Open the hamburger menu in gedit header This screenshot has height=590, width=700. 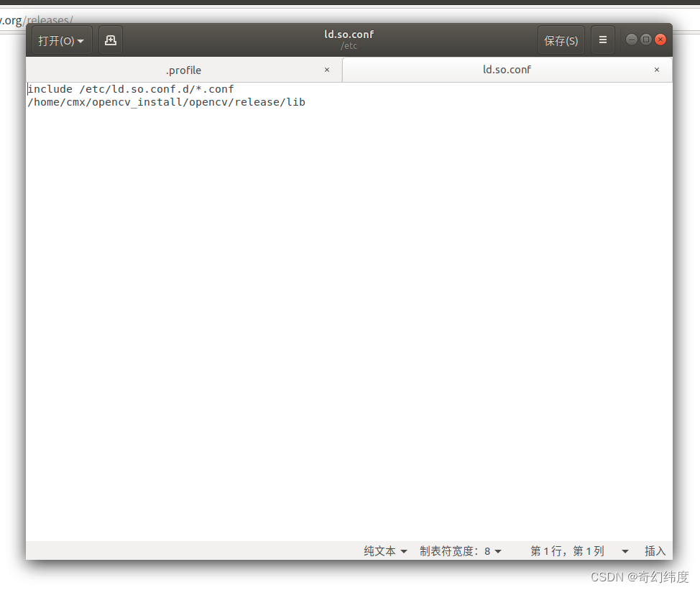click(603, 41)
